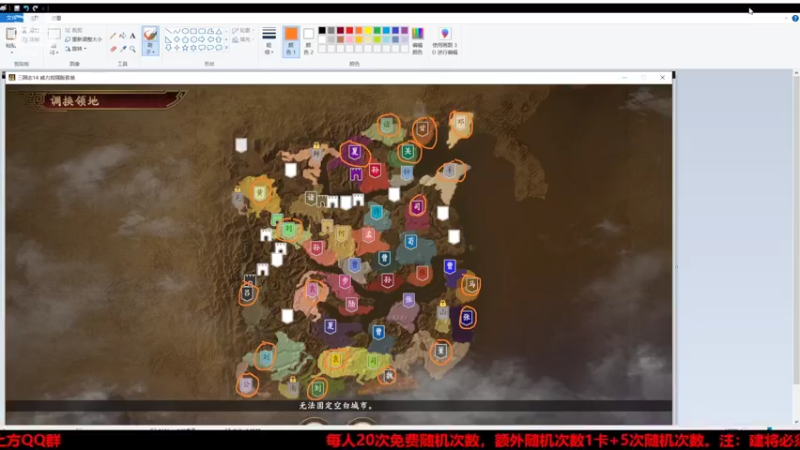The image size is (800, 450).
Task: Click the circled purple 夏 flag on map
Action: tap(354, 152)
